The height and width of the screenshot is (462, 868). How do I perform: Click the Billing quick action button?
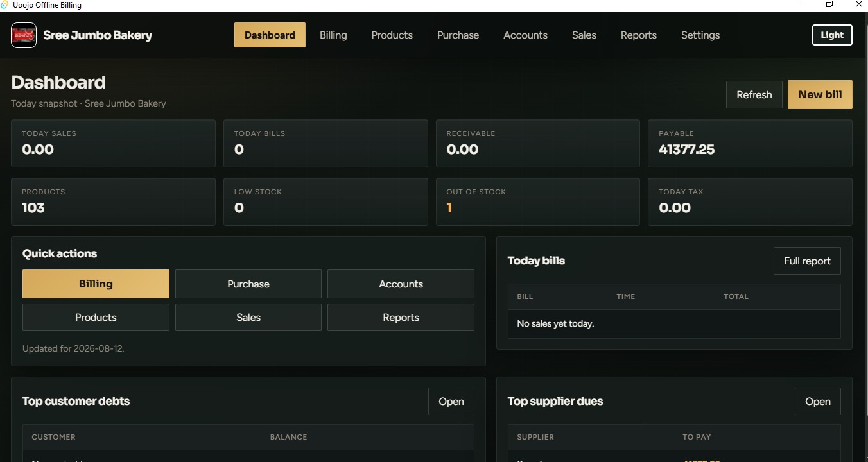point(96,284)
